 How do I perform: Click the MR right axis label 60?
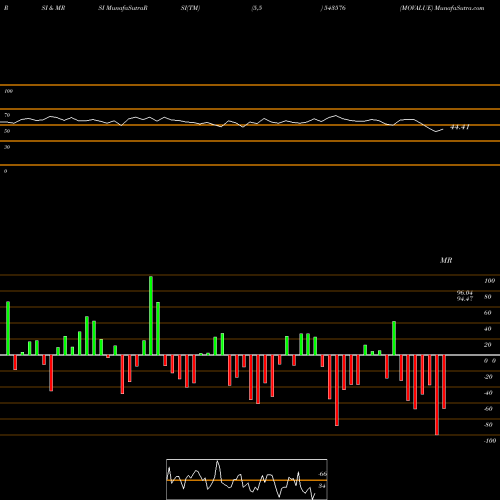click(x=488, y=313)
